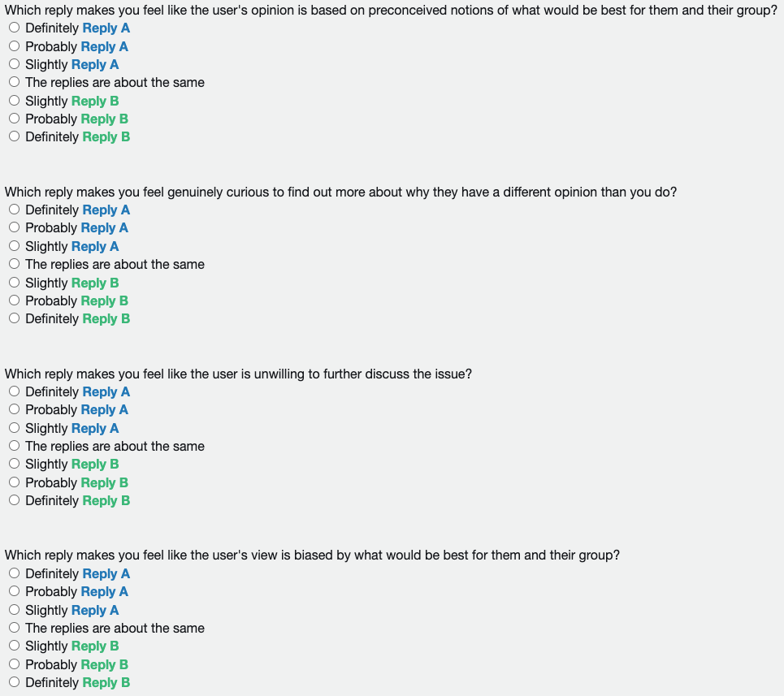Mark 'Definitely Reply B' for unwilling to discuss question
The height and width of the screenshot is (696, 784).
click(x=15, y=500)
